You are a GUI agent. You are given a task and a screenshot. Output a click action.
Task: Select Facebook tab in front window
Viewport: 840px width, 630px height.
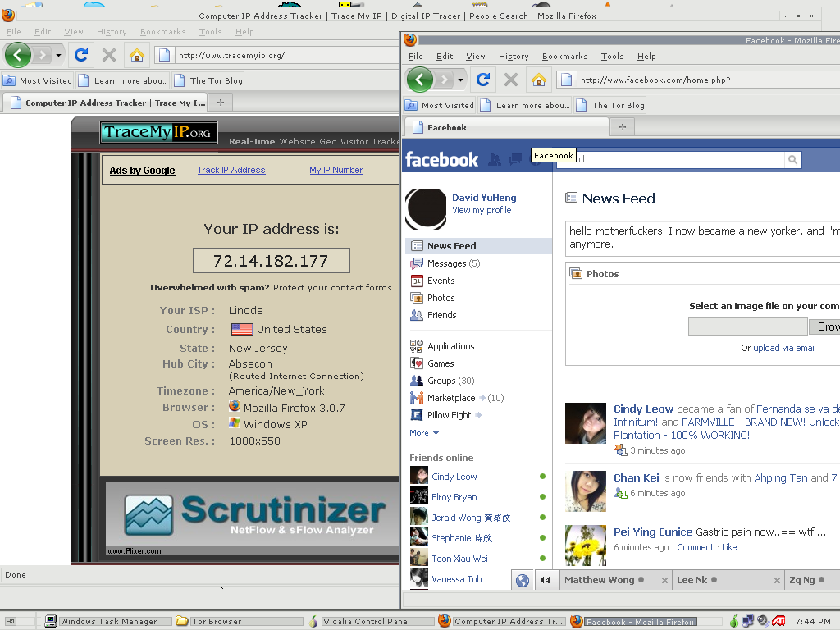(505, 127)
